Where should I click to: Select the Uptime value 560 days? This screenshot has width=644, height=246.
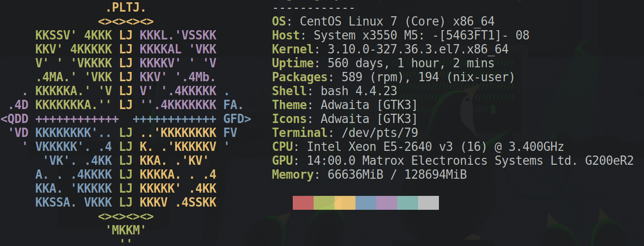click(411, 64)
